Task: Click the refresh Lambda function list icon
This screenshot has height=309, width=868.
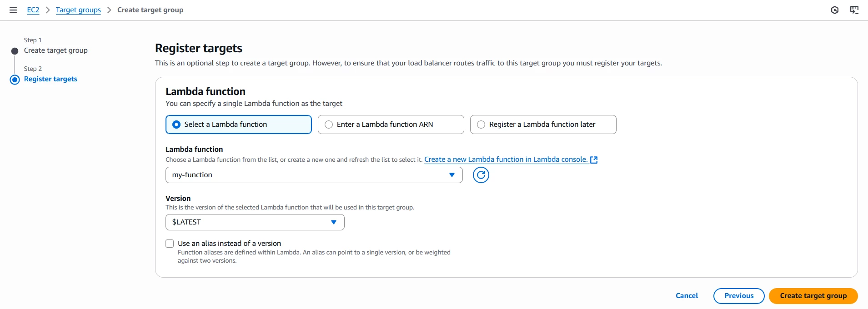Action: click(x=481, y=175)
